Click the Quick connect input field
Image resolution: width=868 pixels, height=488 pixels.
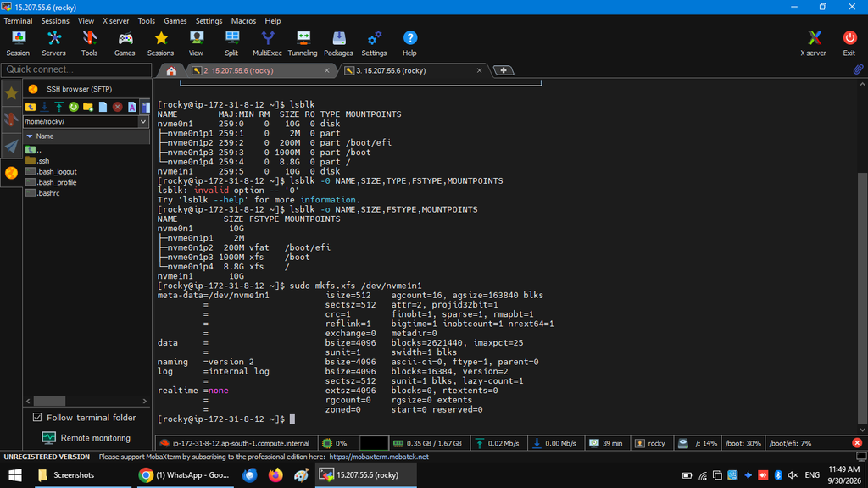76,69
